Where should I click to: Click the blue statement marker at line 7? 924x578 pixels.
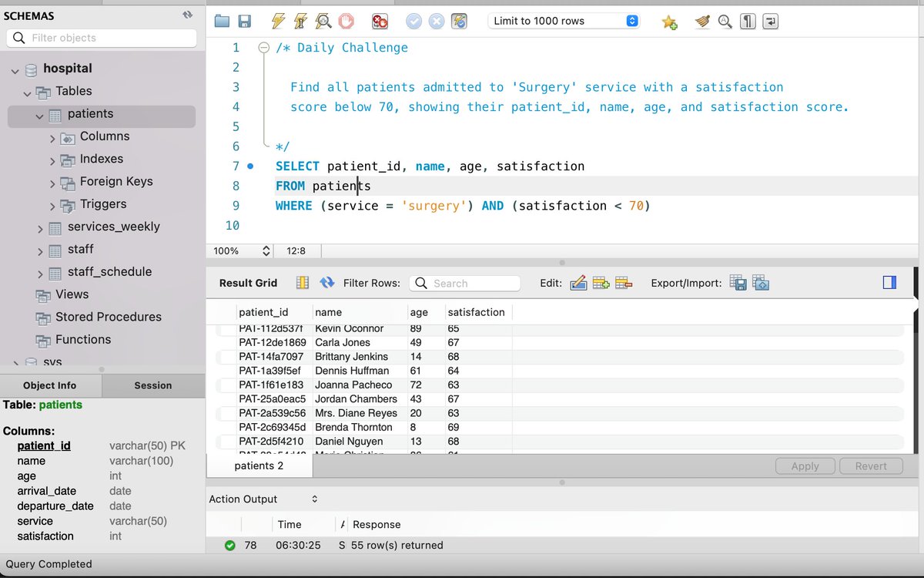coord(250,166)
